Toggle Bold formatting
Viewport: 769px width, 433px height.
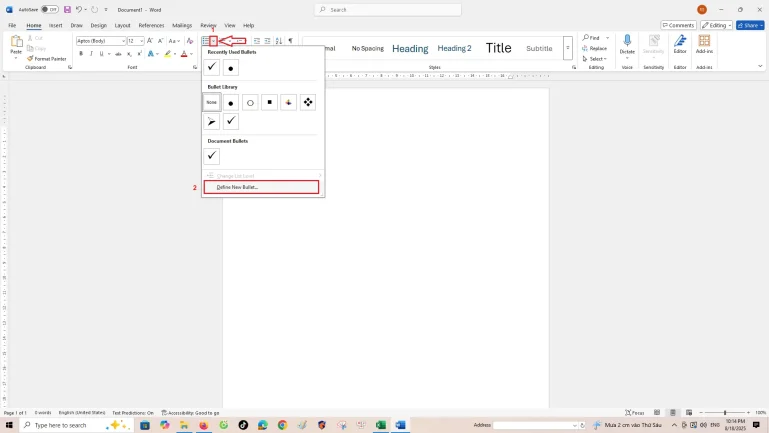[x=81, y=54]
